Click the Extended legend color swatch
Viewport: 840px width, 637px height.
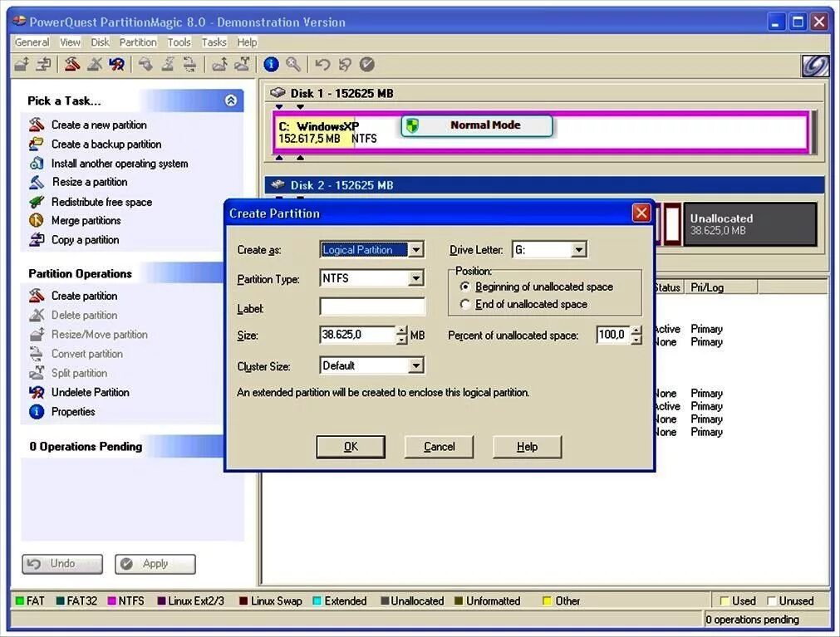point(317,600)
